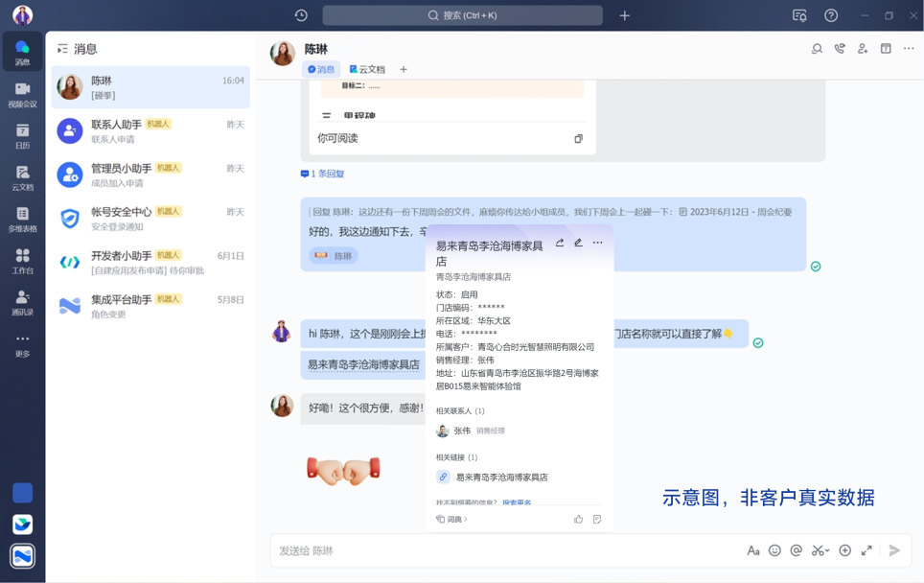
Task: Click the @ mention icon
Action: click(x=797, y=550)
